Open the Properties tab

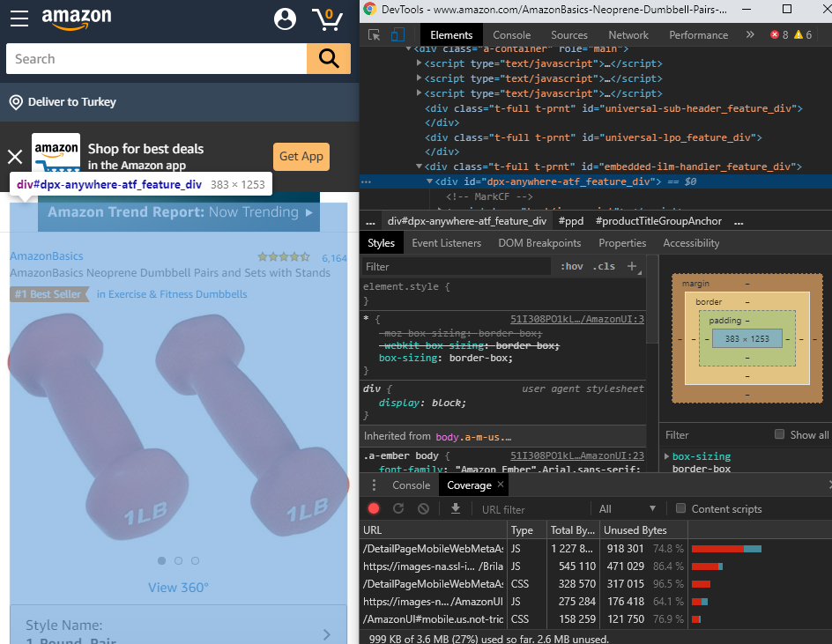coord(622,243)
